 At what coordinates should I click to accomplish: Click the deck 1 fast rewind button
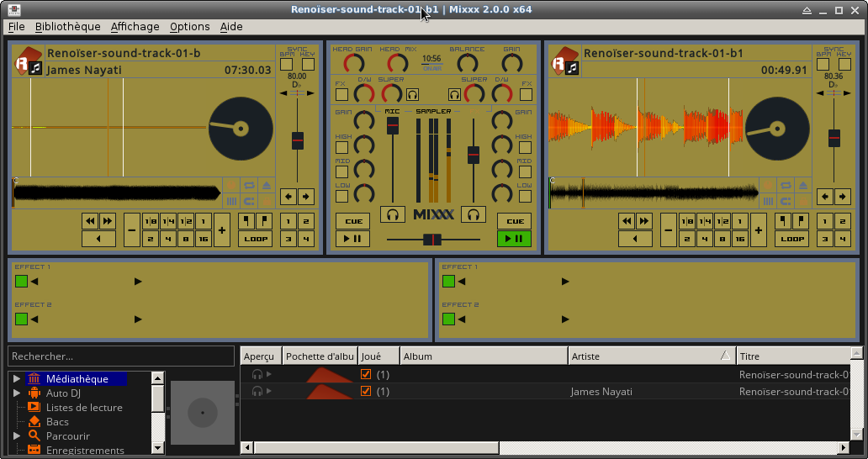click(x=90, y=221)
